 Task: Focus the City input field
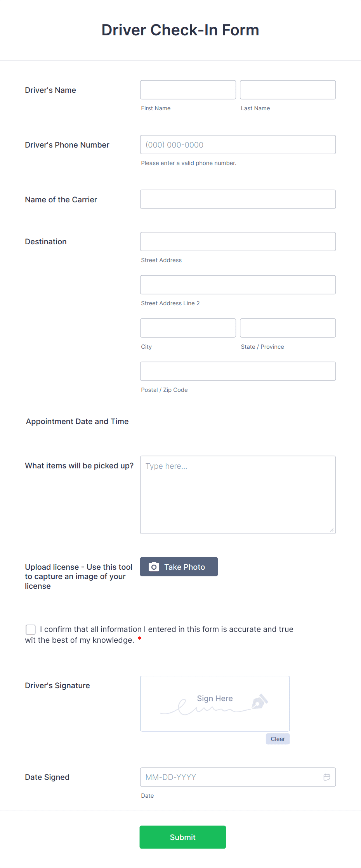187,328
